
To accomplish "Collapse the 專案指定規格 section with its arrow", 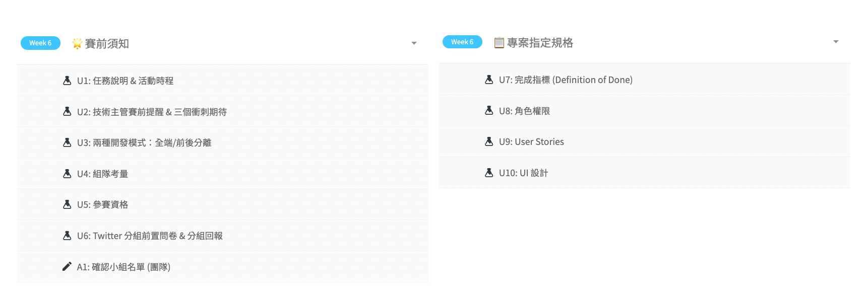I will [x=836, y=42].
